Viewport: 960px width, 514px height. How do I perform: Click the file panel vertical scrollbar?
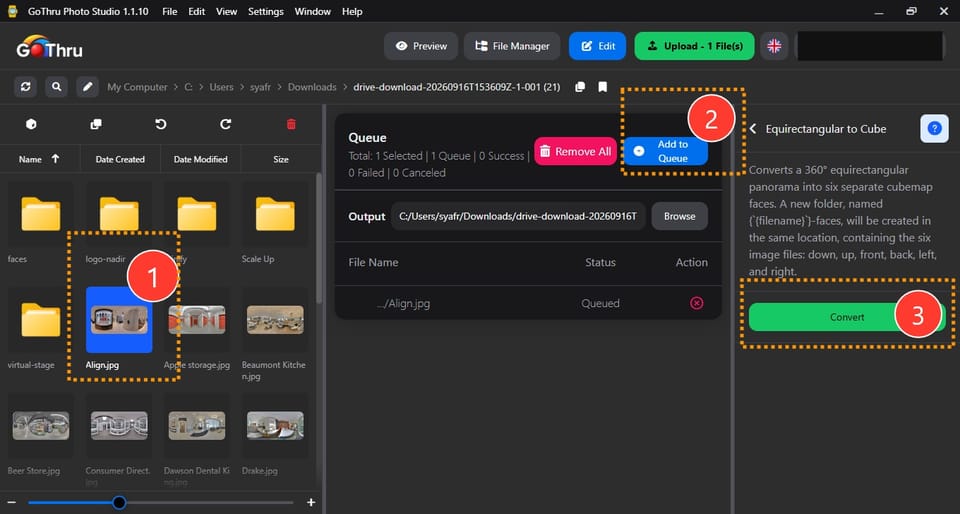(318, 239)
